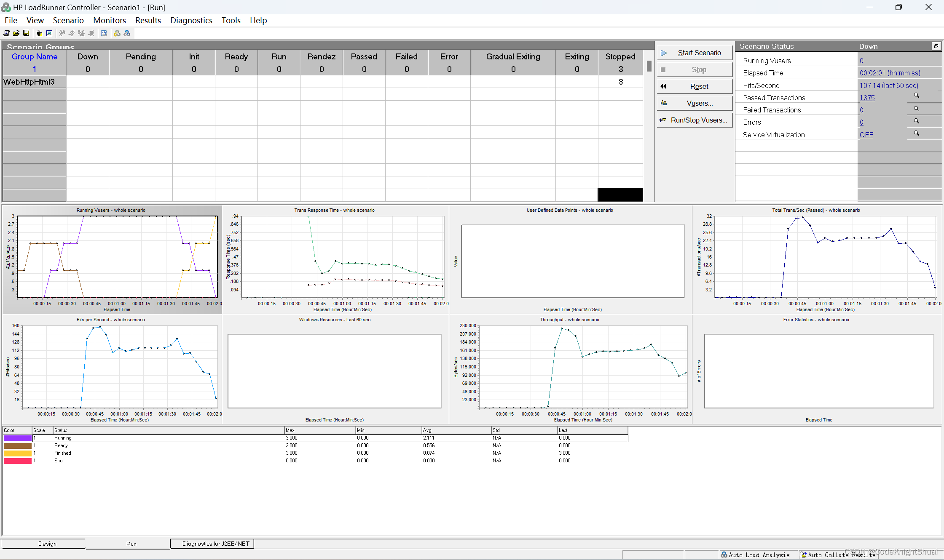
Task: Click the Save Scenario floppy disk icon
Action: point(26,33)
